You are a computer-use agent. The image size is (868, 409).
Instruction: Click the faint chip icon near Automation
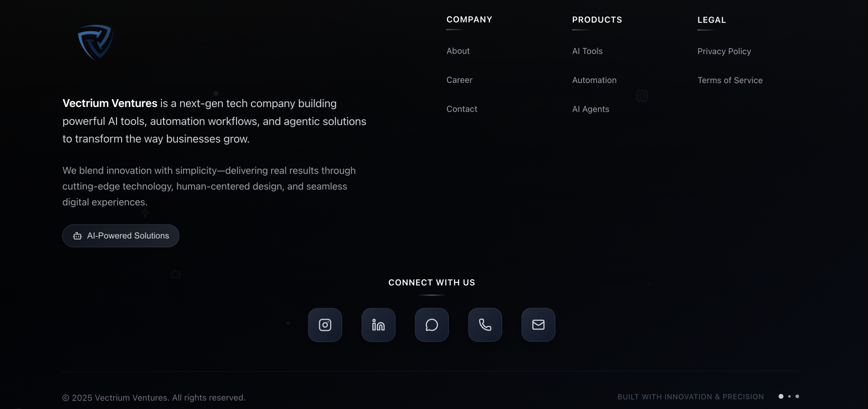642,96
